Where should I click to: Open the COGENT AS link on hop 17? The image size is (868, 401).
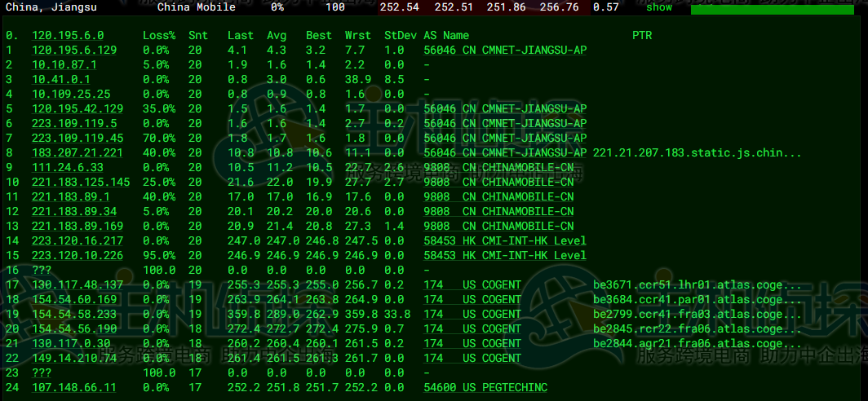pos(473,284)
